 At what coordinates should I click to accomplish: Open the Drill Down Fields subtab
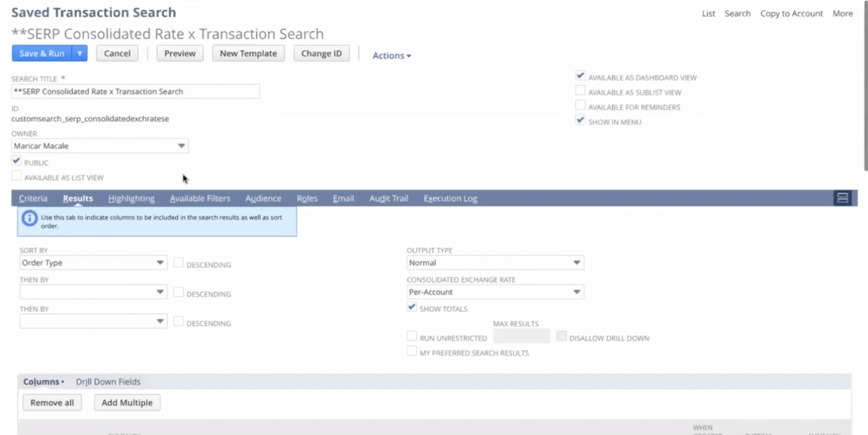[x=108, y=382]
